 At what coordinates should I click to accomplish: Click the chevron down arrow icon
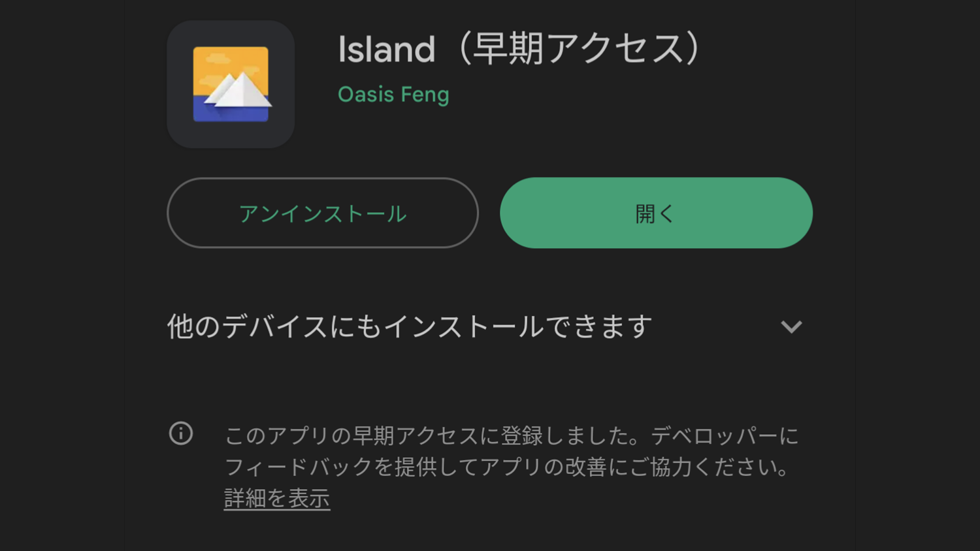click(x=791, y=326)
